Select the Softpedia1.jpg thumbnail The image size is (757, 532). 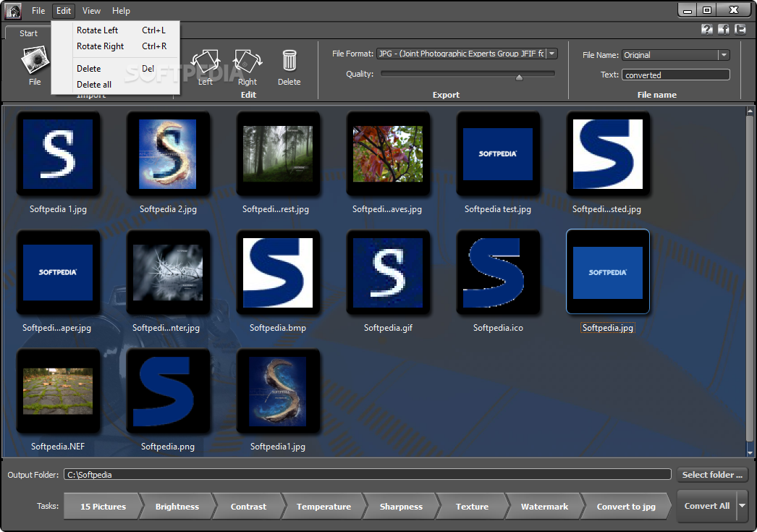tap(278, 392)
